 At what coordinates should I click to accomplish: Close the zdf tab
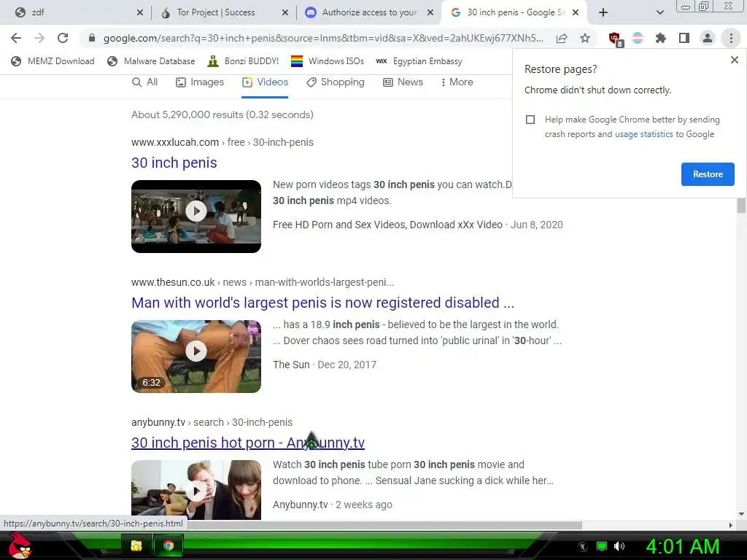click(139, 12)
